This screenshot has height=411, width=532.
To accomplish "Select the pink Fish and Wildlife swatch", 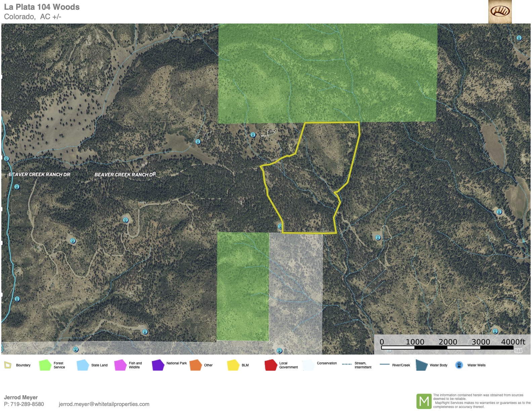I will (x=120, y=365).
